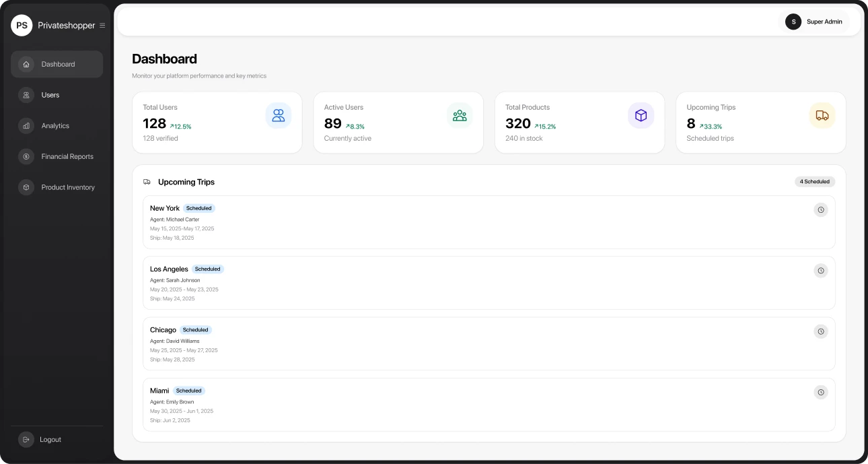The width and height of the screenshot is (868, 464).
Task: Click 'Agent: David Williams' text
Action: coord(175,341)
